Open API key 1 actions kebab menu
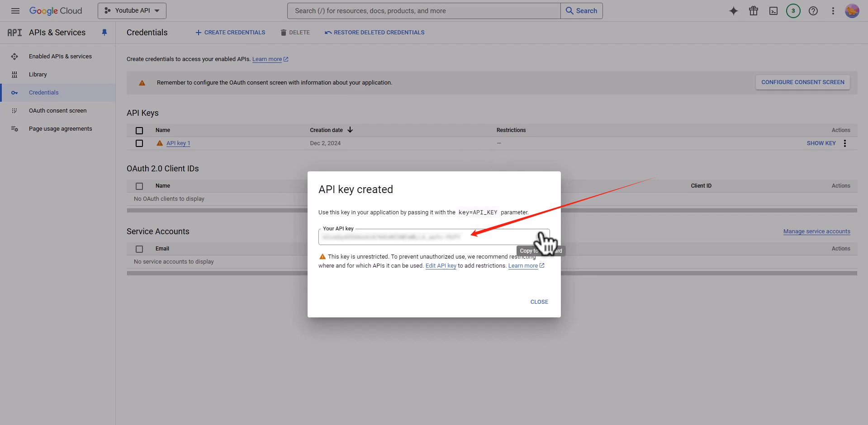This screenshot has width=868, height=425. point(844,143)
